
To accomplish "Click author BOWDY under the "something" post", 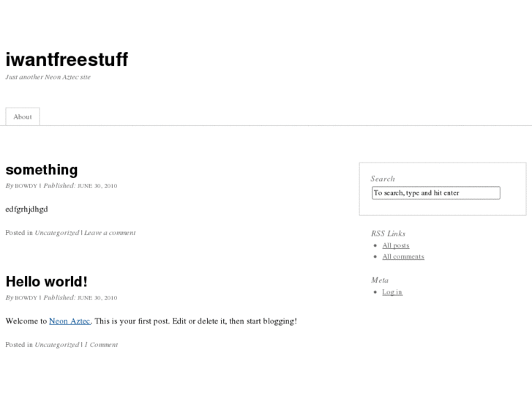I will tap(26, 186).
